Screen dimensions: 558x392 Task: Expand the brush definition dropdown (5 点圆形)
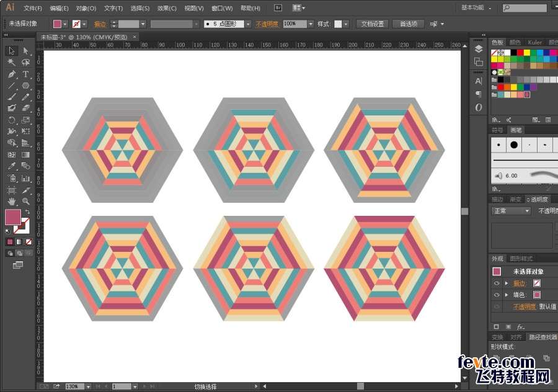[247, 24]
